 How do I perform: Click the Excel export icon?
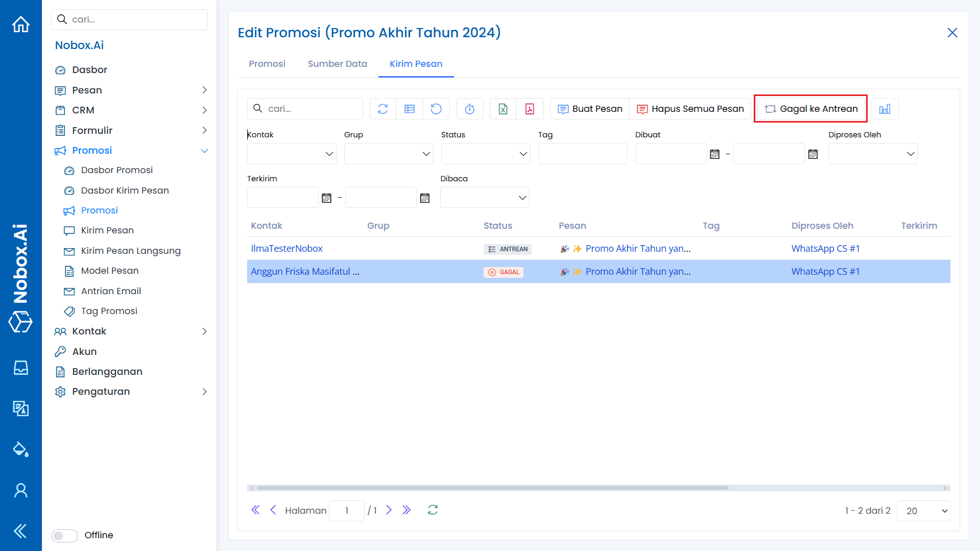pos(503,109)
